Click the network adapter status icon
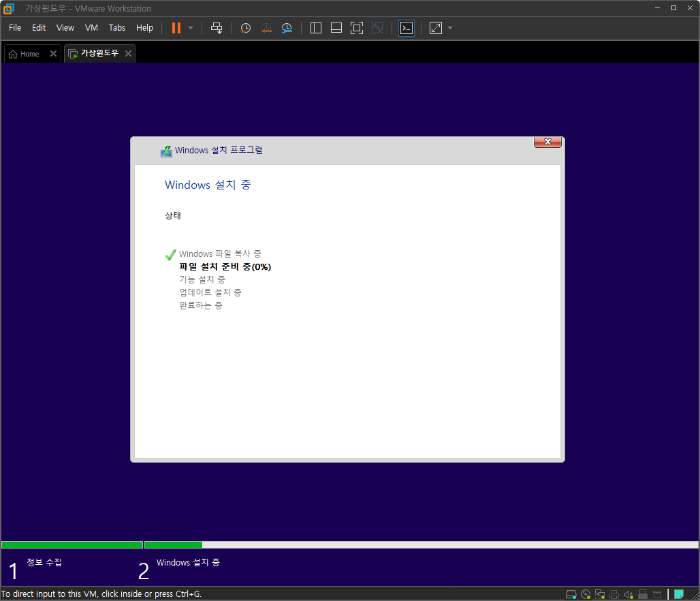The width and height of the screenshot is (700, 601). (x=600, y=594)
